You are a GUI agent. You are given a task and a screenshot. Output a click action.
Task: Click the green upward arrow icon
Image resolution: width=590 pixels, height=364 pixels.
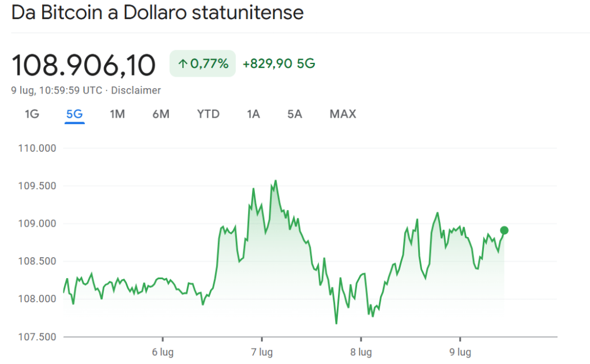(x=183, y=63)
